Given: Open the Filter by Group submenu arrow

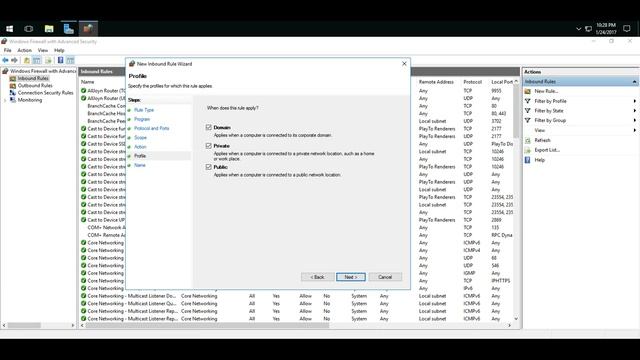Looking at the screenshot, I should pos(635,120).
